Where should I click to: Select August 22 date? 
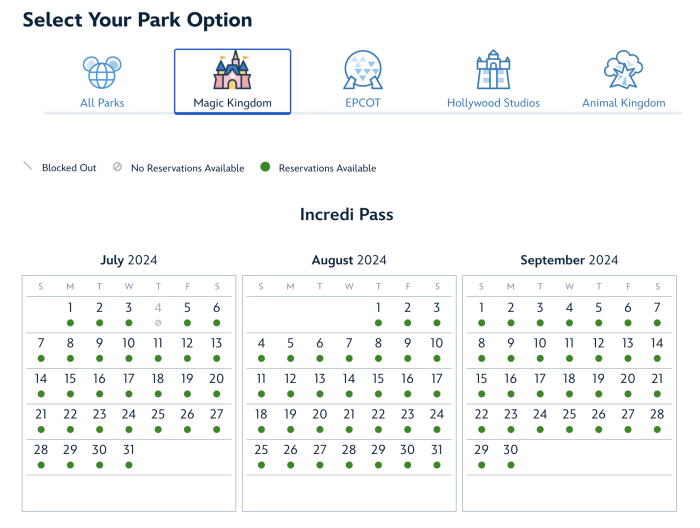coord(378,414)
